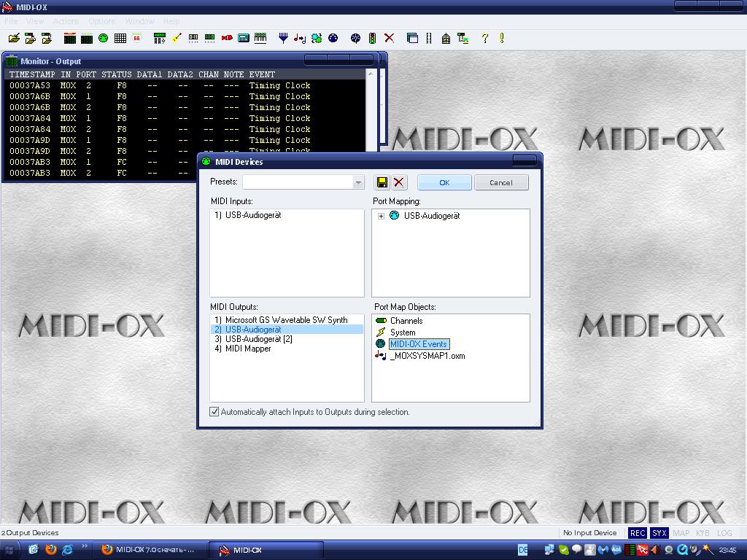Screen dimensions: 747x560
Task: Click the window layout toolbar icon
Action: (x=413, y=39)
